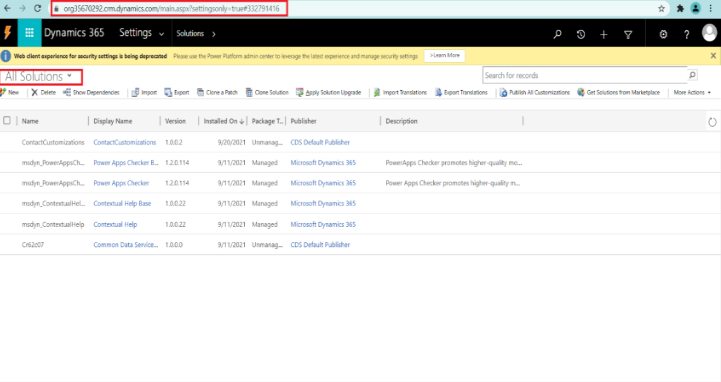The height and width of the screenshot is (382, 721).
Task: Click the Learn More button in banner
Action: point(444,56)
